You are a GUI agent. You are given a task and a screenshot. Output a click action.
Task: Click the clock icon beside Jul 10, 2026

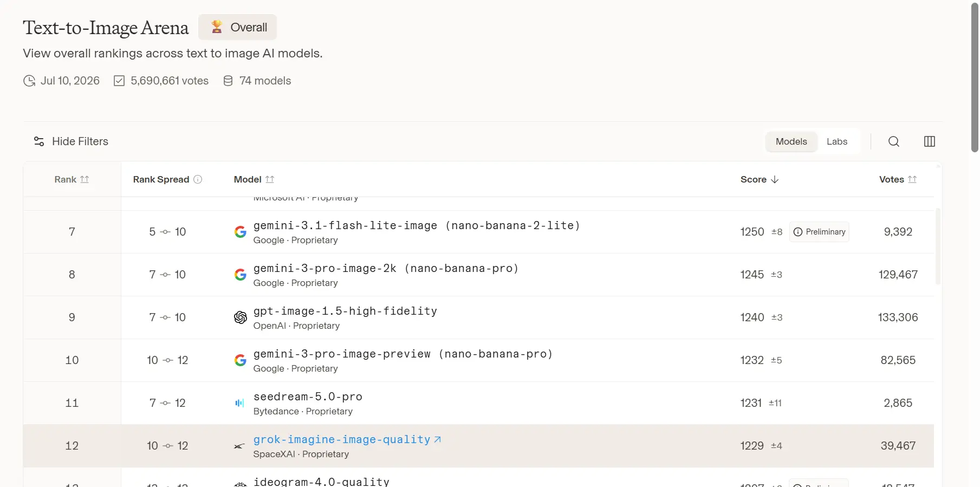[29, 81]
